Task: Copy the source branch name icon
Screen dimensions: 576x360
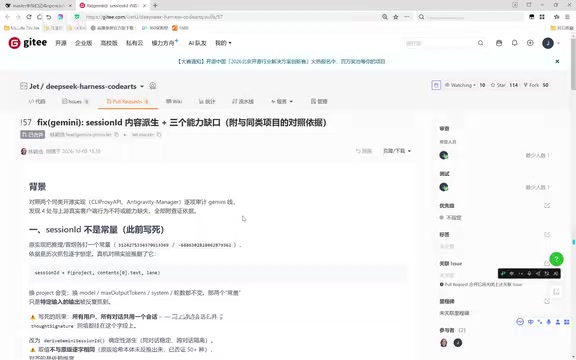Action: (116, 135)
